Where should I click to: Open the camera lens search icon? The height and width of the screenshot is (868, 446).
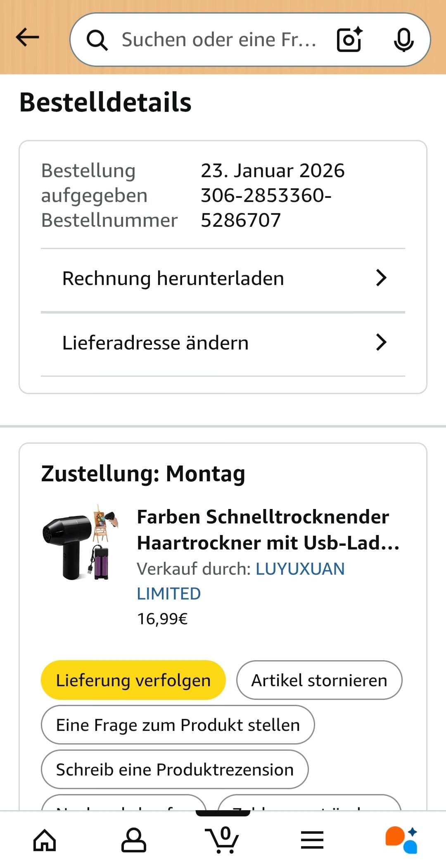[x=349, y=40]
